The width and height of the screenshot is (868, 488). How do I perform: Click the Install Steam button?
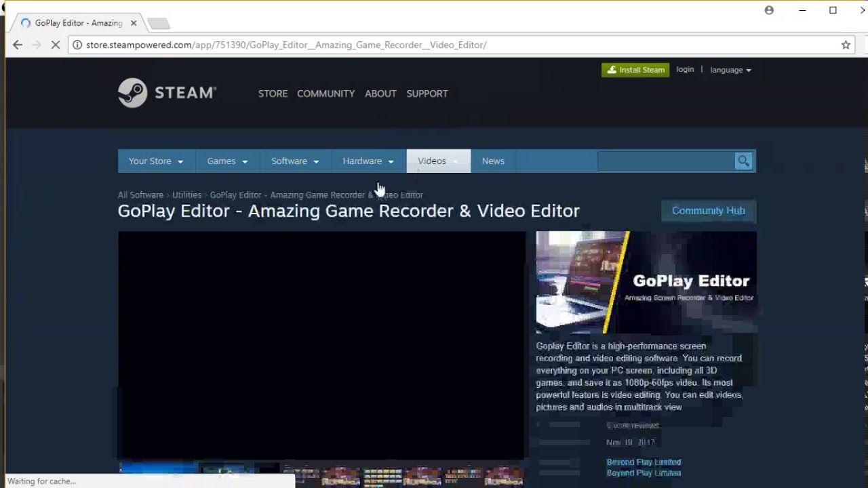pyautogui.click(x=635, y=70)
